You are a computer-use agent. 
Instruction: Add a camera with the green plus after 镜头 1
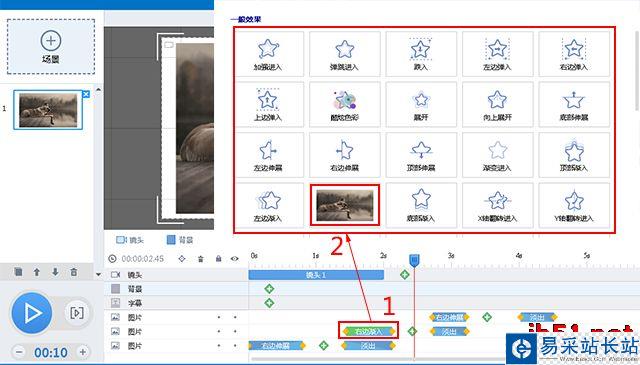coord(404,275)
